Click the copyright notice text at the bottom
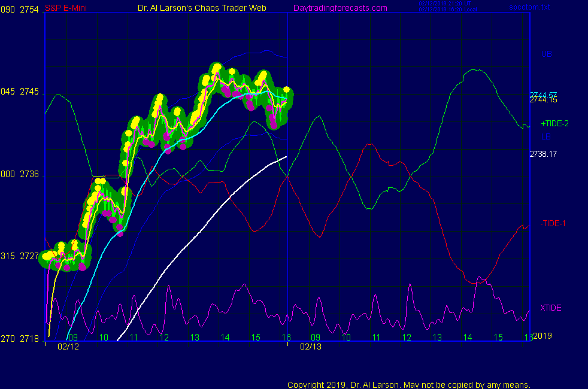Image resolution: width=588 pixels, height=389 pixels. pos(409,384)
